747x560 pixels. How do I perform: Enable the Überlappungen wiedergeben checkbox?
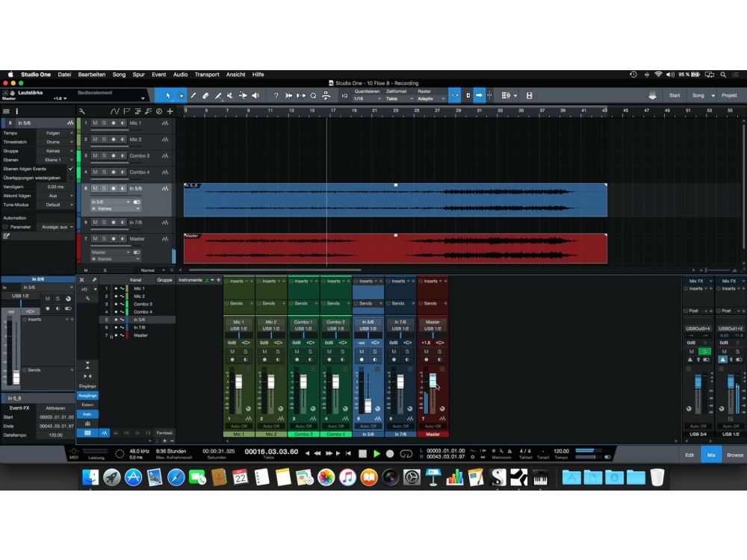click(x=71, y=178)
